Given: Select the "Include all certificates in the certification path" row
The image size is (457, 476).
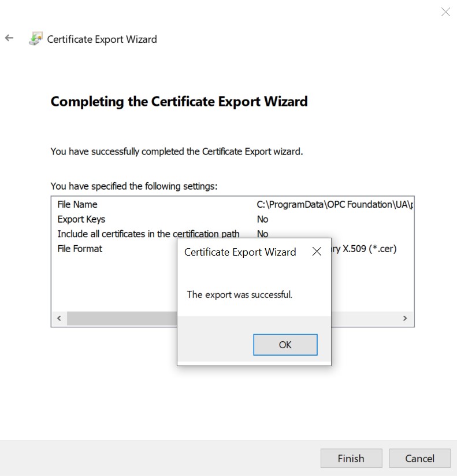Looking at the screenshot, I should (x=232, y=234).
